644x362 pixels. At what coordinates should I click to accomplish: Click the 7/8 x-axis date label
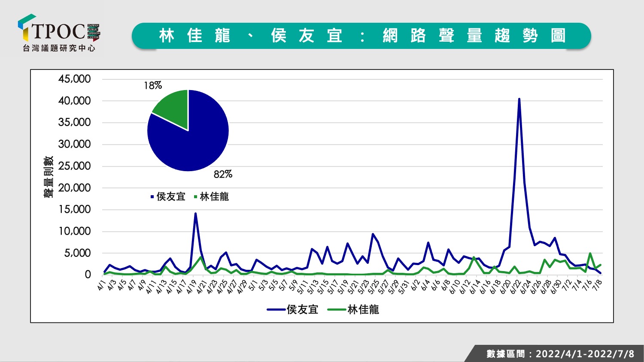[x=597, y=285]
